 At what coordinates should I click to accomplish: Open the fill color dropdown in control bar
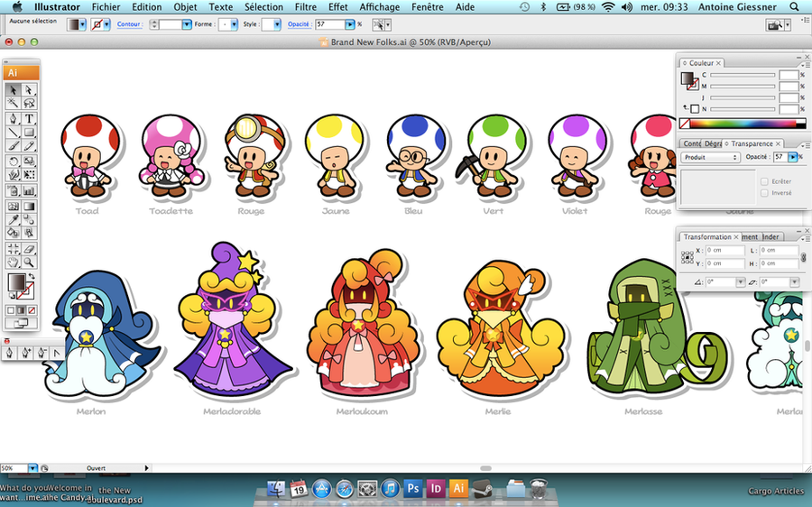82,24
